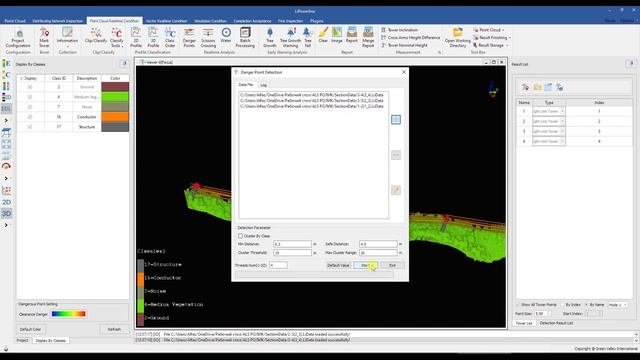This screenshot has width=640, height=360.
Task: Select the By Name radio option
Action: coord(587,305)
